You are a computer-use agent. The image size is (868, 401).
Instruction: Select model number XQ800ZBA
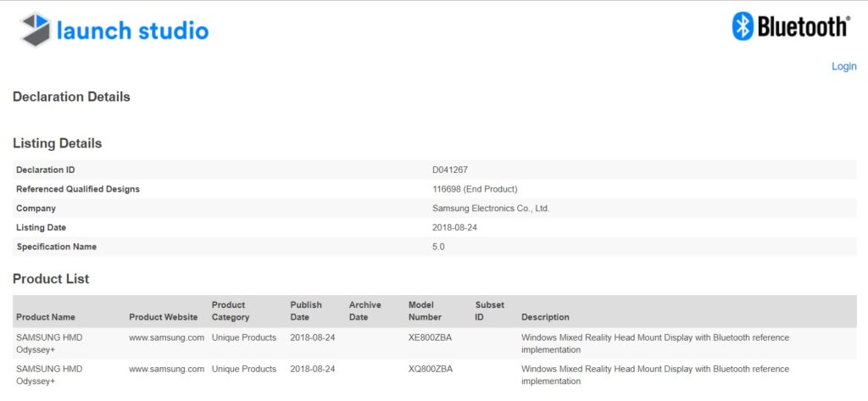point(430,369)
